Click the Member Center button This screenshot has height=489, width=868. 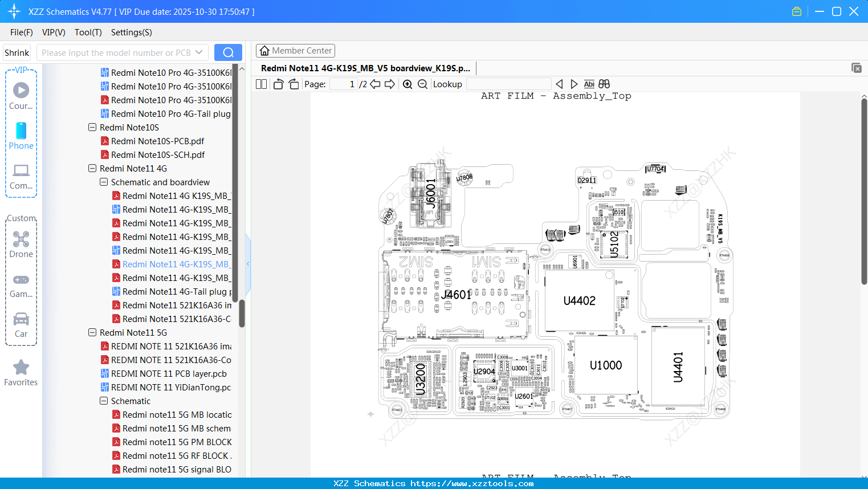pos(295,50)
